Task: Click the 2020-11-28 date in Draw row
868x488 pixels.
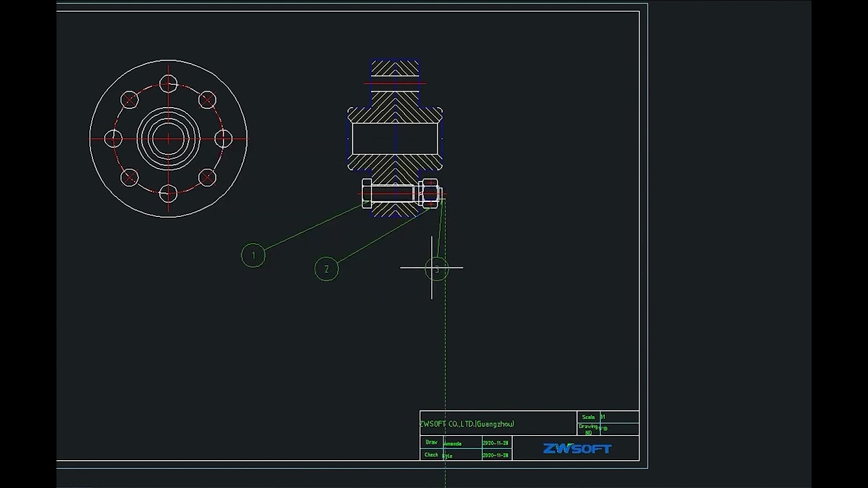Action: click(x=496, y=443)
